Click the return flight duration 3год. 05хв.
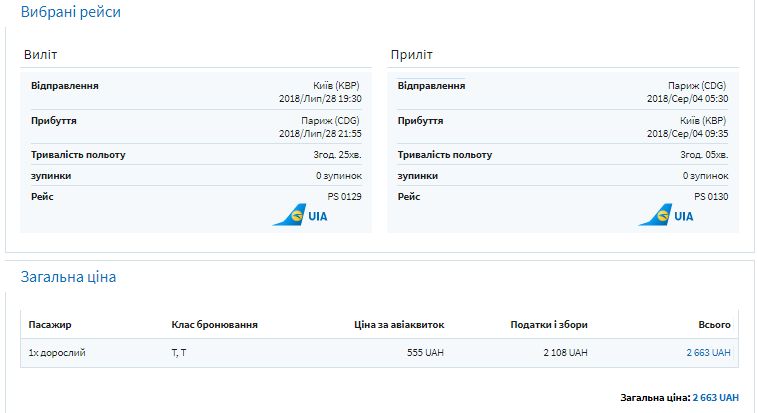 pos(704,155)
